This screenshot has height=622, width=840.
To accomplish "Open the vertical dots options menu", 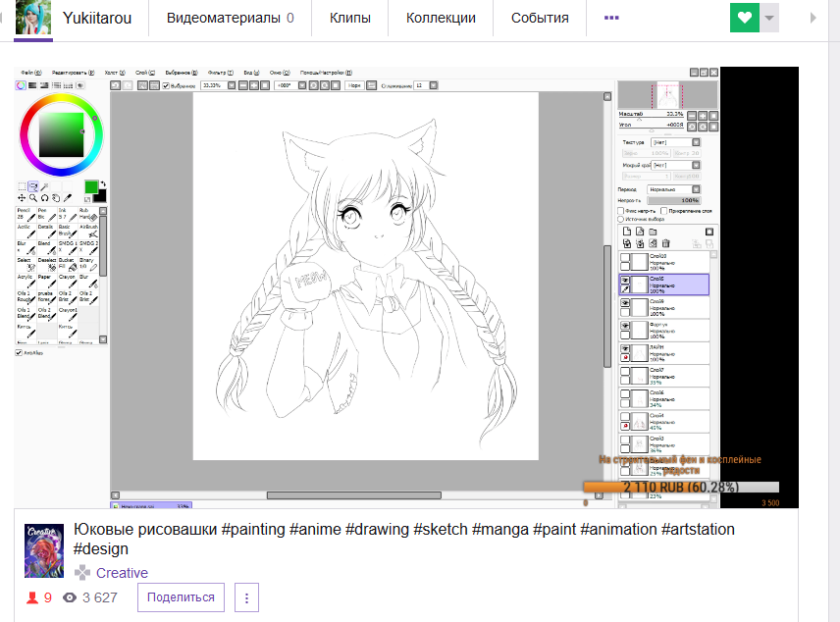I will pos(246,597).
